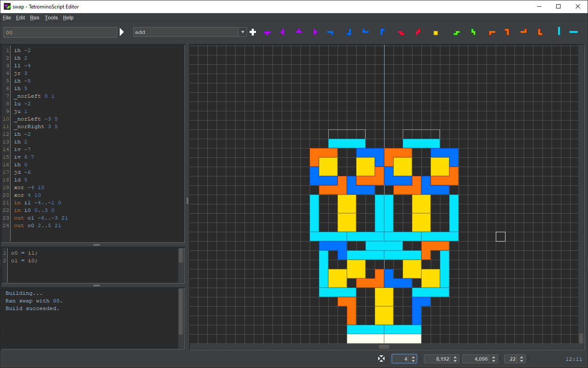Increase the 4,096 spinner value
Screen dimensions: 588x368
click(x=494, y=357)
